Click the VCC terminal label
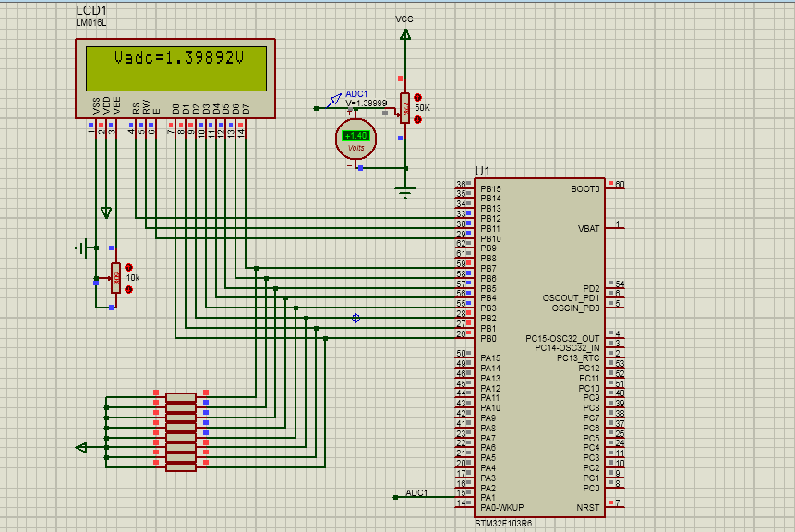795x532 pixels. click(x=404, y=19)
